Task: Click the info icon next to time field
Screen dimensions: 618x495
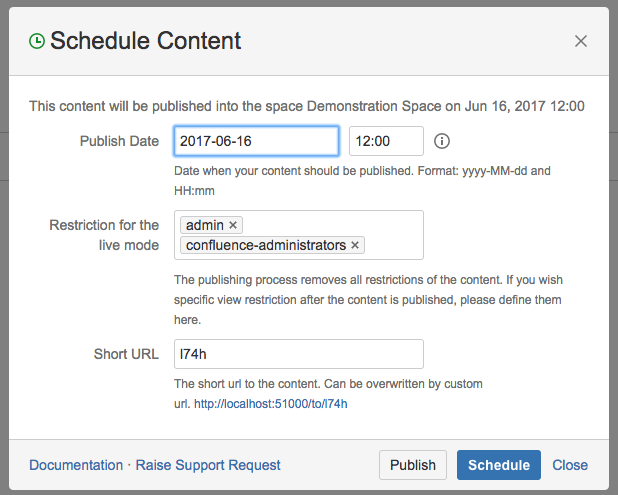Action: [442, 141]
